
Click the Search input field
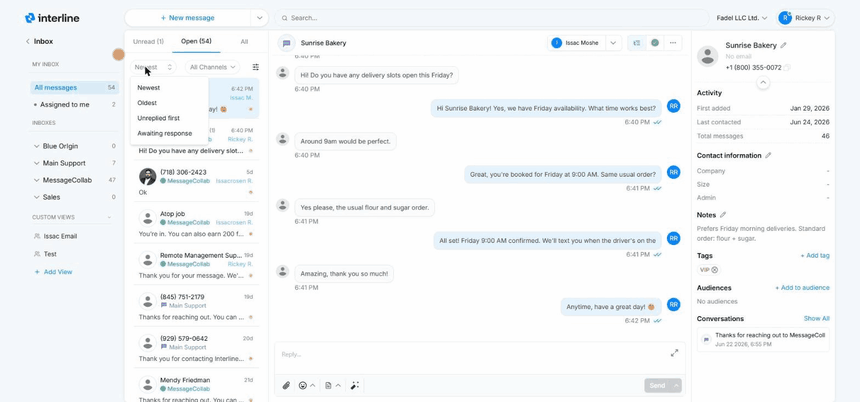(491, 18)
